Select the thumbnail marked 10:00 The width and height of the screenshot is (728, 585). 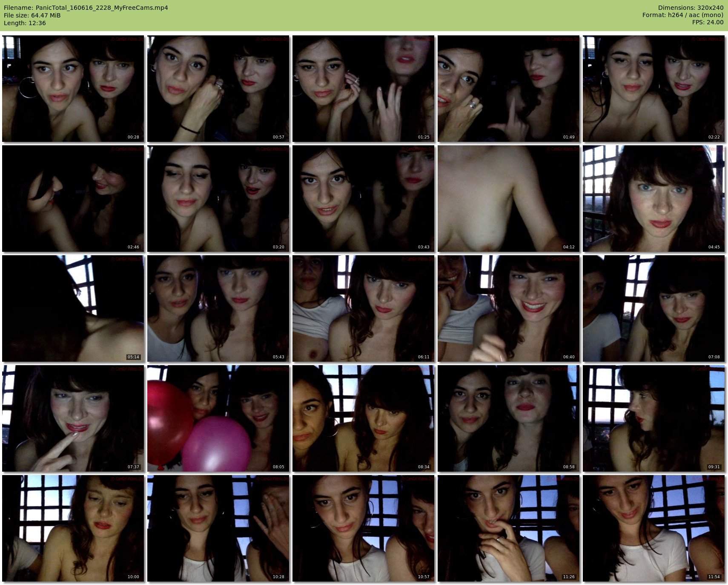tap(73, 528)
